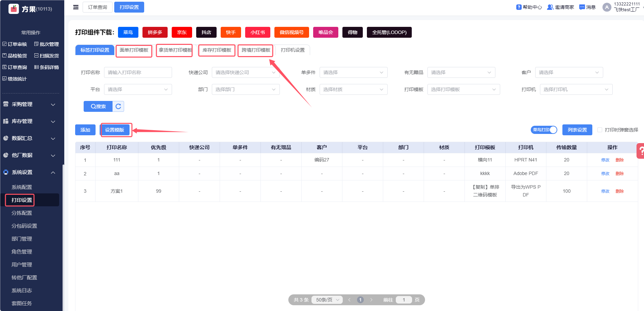Open 部门 filter dropdown

click(x=245, y=89)
